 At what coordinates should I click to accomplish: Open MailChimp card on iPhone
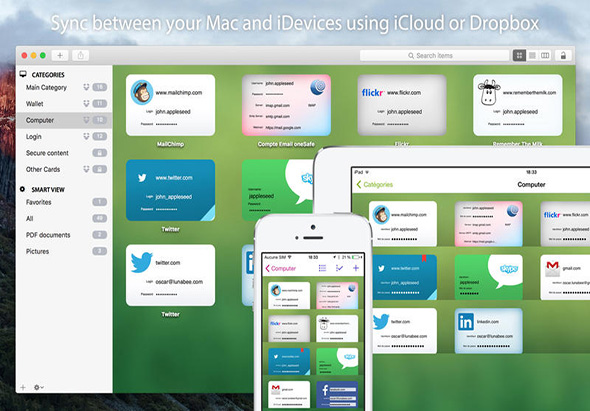[289, 295]
